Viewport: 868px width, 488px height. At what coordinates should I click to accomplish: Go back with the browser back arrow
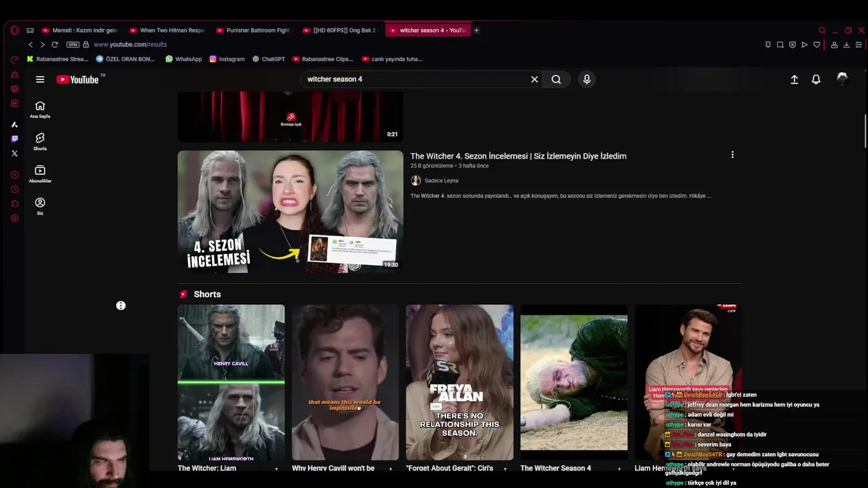pyautogui.click(x=31, y=45)
